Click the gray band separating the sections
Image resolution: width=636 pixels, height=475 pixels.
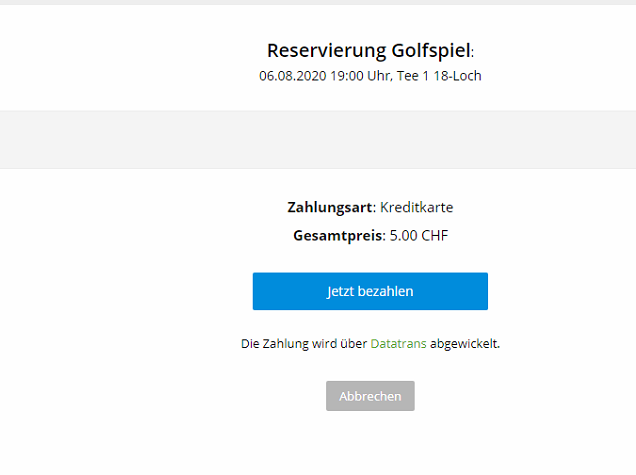pos(318,139)
